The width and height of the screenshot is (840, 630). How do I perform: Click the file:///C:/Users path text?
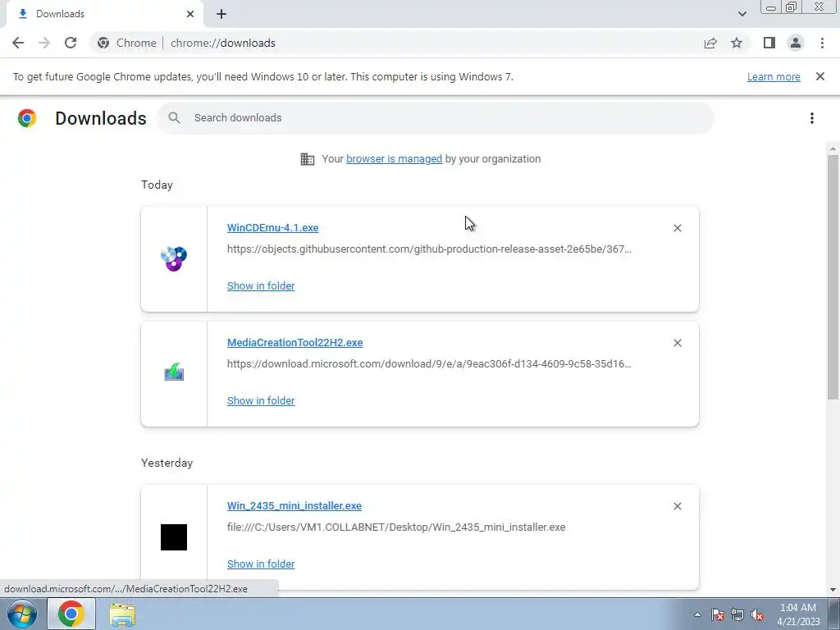[396, 527]
